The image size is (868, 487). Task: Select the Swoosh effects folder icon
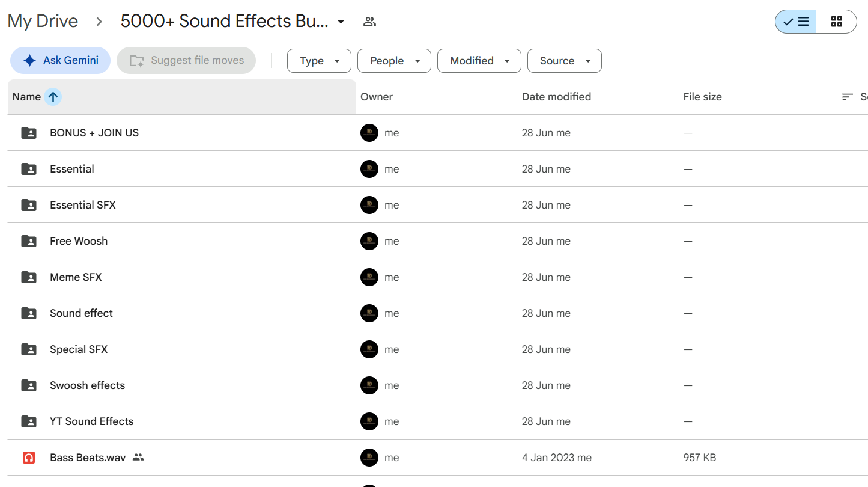29,385
